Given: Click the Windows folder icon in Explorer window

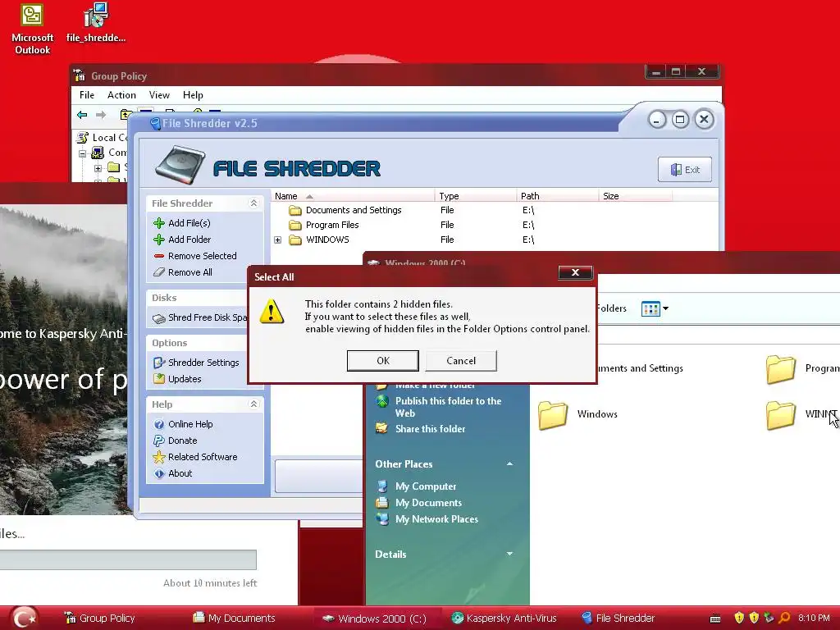Looking at the screenshot, I should tap(553, 415).
